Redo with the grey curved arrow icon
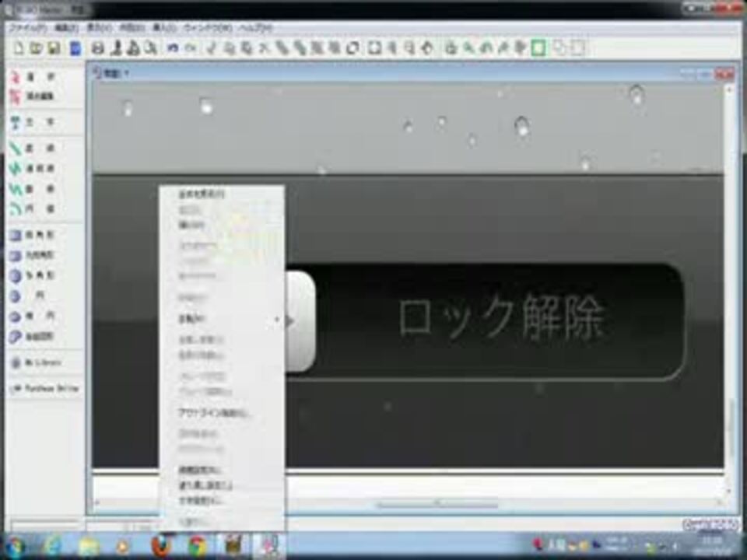 tap(191, 48)
